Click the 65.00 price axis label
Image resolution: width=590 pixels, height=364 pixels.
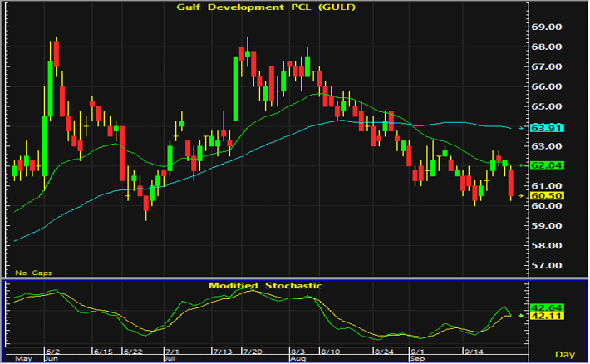pyautogui.click(x=546, y=107)
